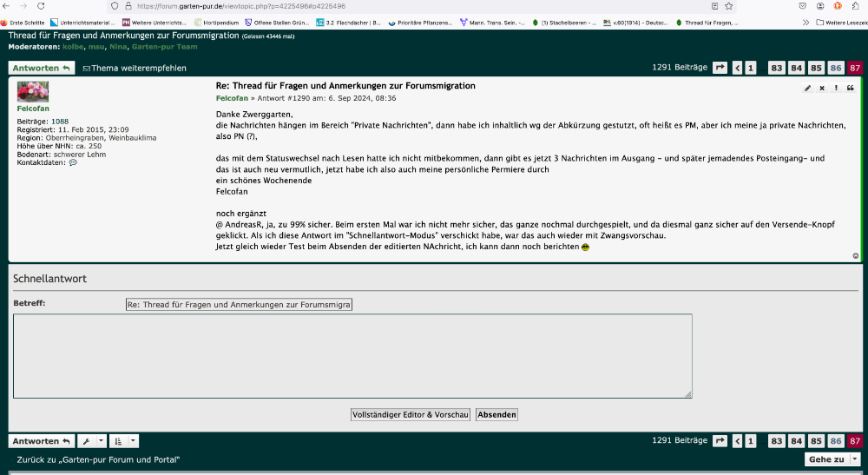Go to previous page using top left-arrow button
868x475 pixels.
point(738,68)
